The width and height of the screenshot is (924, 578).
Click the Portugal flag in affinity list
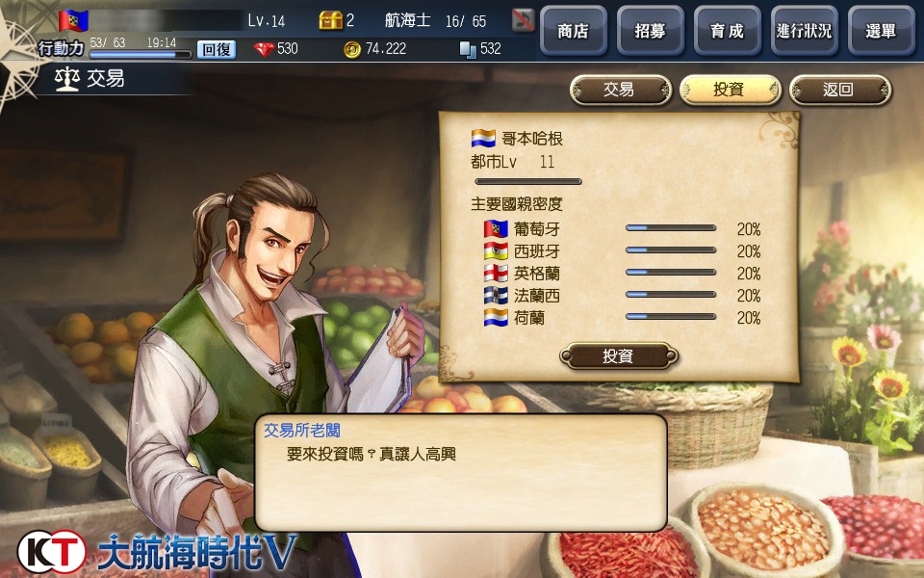click(x=496, y=229)
